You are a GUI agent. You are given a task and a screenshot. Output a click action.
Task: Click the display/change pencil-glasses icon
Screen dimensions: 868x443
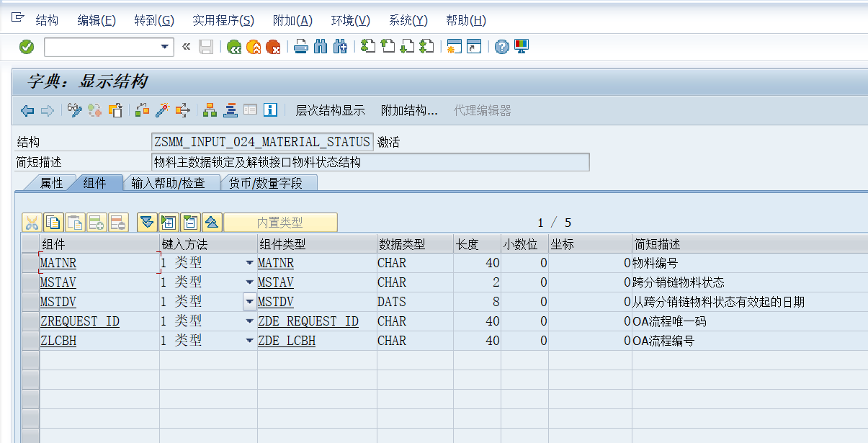75,110
